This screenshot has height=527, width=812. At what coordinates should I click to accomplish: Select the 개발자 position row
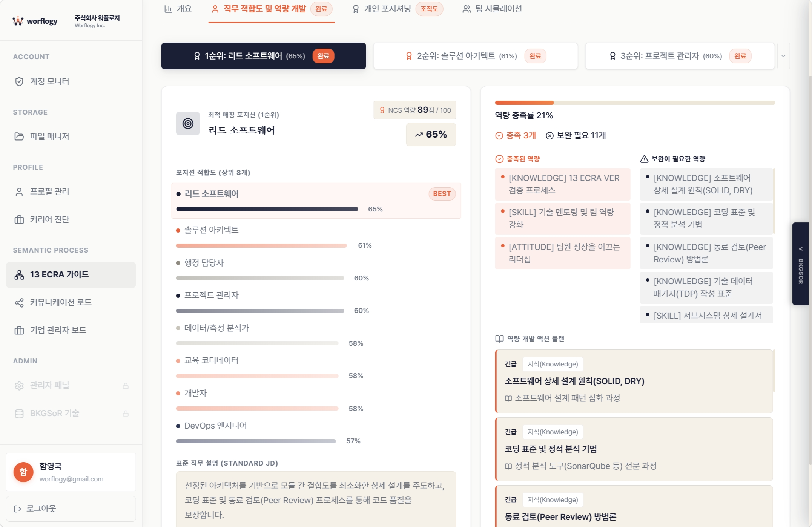pos(316,400)
